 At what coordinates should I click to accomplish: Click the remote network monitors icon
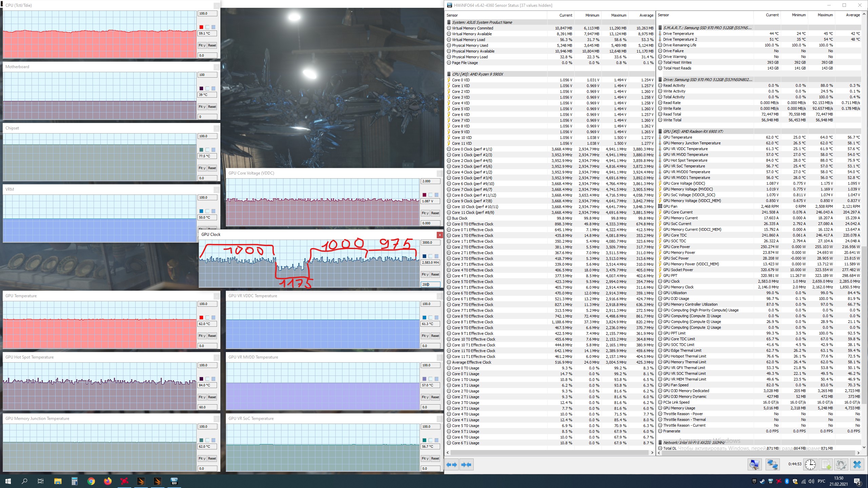[773, 464]
